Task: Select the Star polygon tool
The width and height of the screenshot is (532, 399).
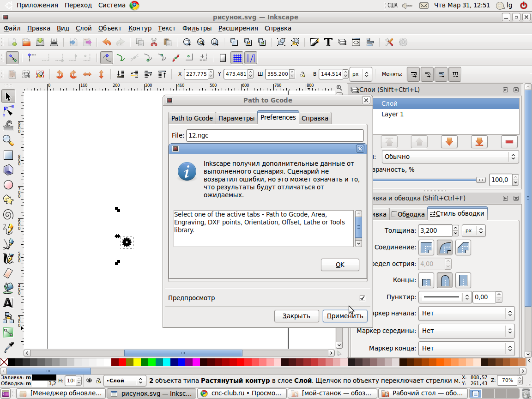Action: click(x=8, y=199)
